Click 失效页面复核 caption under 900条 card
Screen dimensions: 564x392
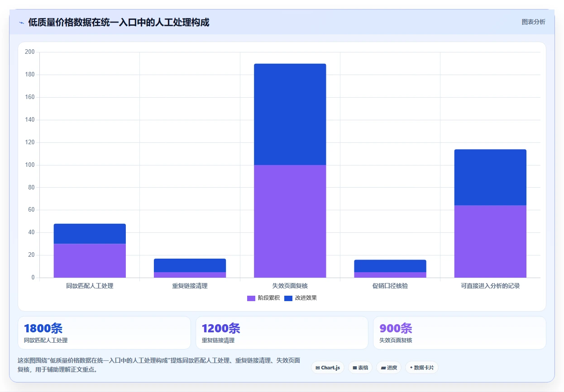pyautogui.click(x=396, y=340)
